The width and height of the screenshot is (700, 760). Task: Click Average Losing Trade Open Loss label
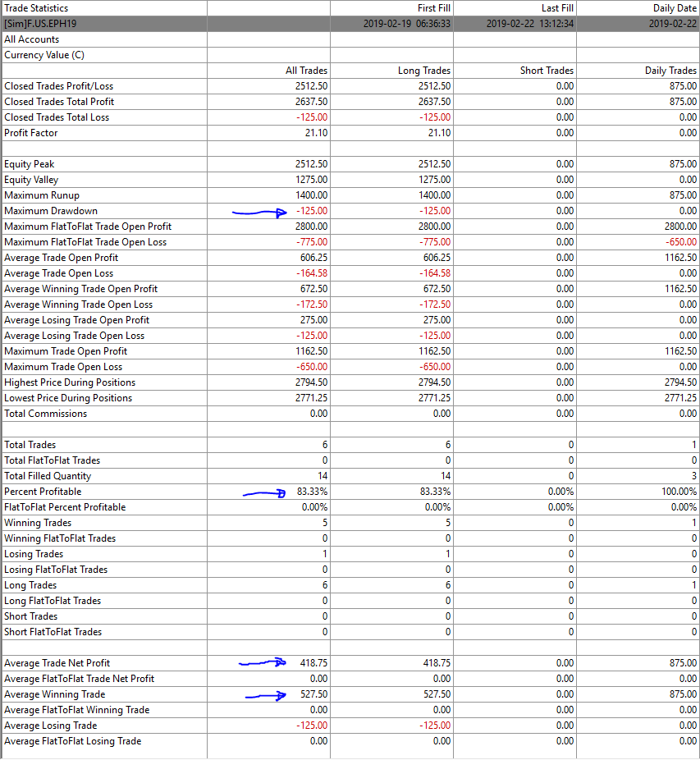point(74,336)
